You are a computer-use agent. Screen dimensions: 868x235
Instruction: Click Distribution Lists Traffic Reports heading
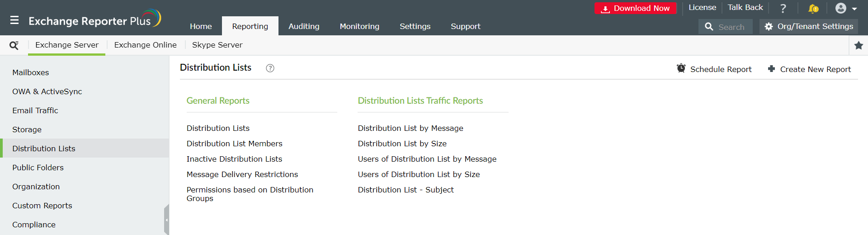[x=420, y=101]
